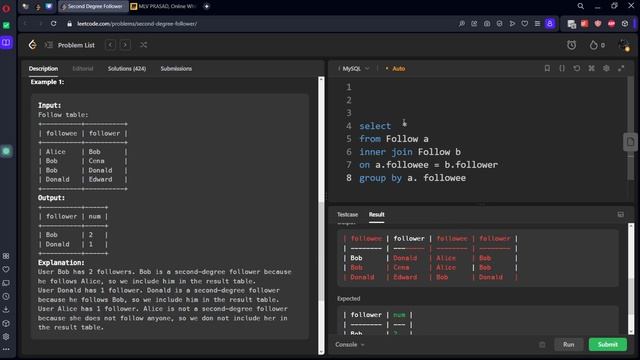Click the ABP extension icon
The height and width of the screenshot is (360, 640).
click(x=611, y=24)
